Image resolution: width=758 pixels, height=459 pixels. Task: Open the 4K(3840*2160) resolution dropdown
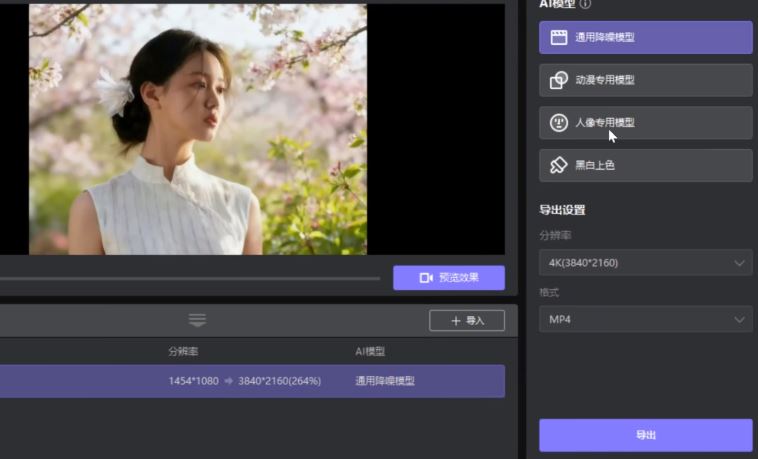pos(645,263)
